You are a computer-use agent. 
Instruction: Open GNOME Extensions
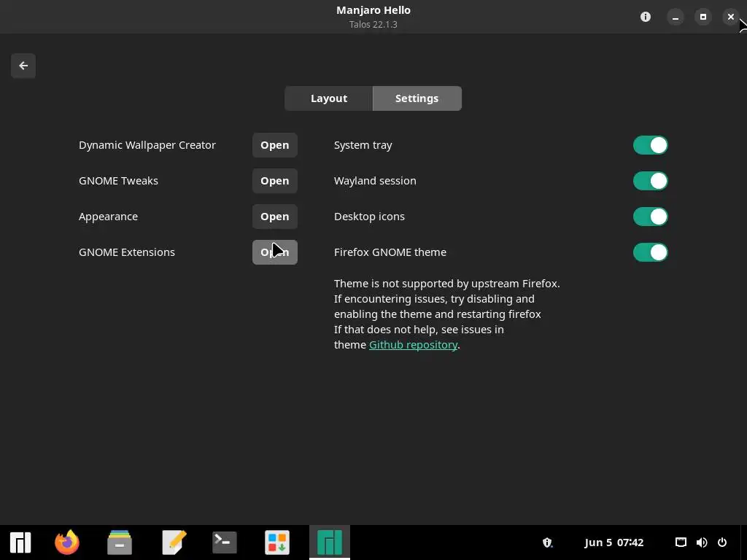click(x=275, y=252)
